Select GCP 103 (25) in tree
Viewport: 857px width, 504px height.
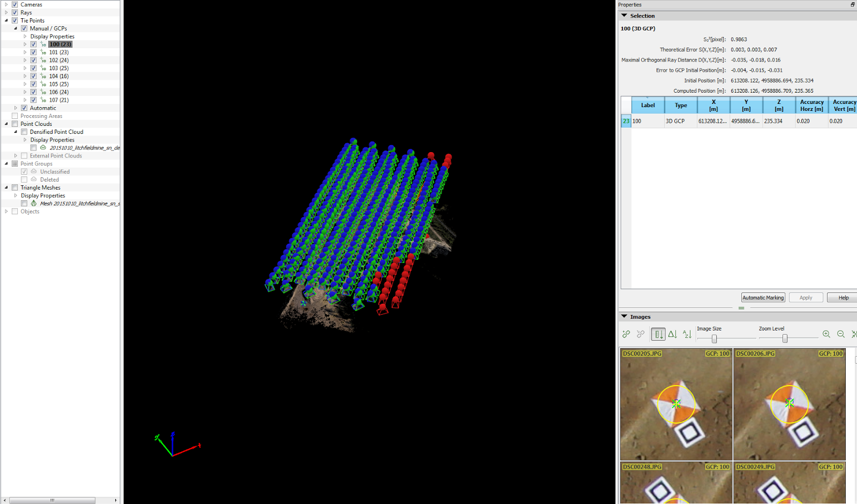click(59, 68)
